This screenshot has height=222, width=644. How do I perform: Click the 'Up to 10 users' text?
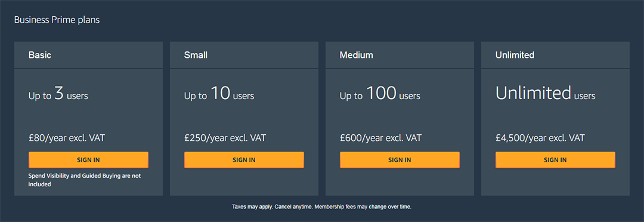tap(219, 94)
